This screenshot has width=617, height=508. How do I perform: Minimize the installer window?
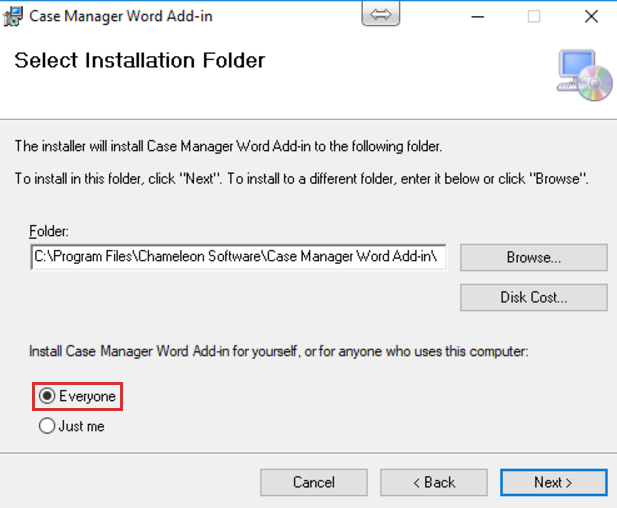point(487,16)
